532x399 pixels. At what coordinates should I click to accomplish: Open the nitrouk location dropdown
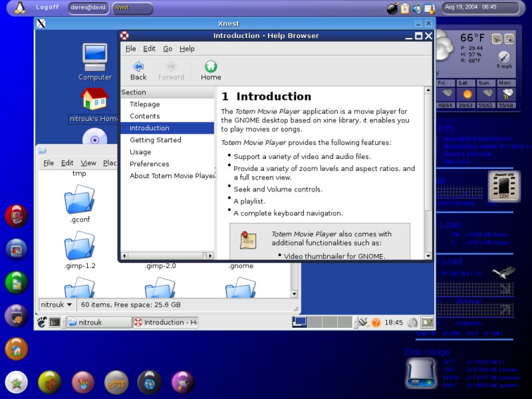56,305
